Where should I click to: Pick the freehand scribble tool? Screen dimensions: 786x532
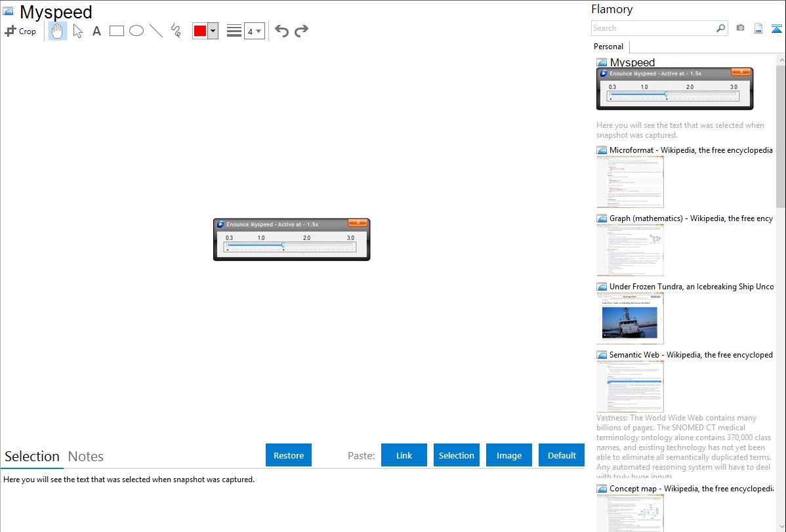(176, 31)
